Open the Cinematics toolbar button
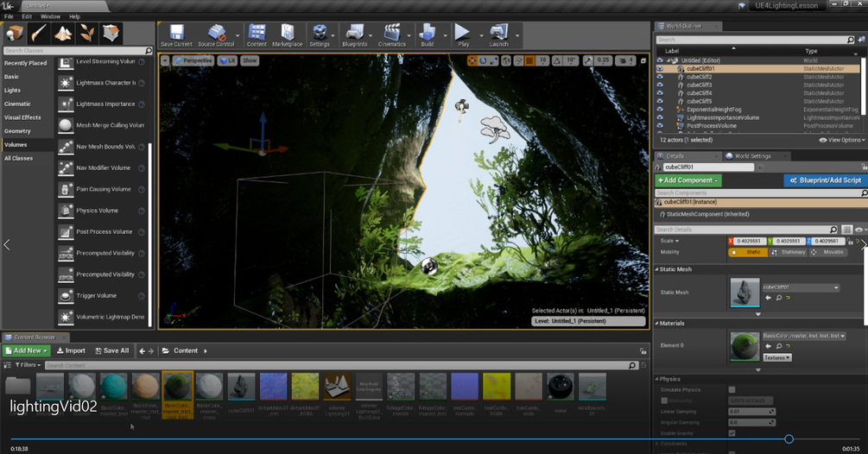The image size is (868, 454). [392, 35]
